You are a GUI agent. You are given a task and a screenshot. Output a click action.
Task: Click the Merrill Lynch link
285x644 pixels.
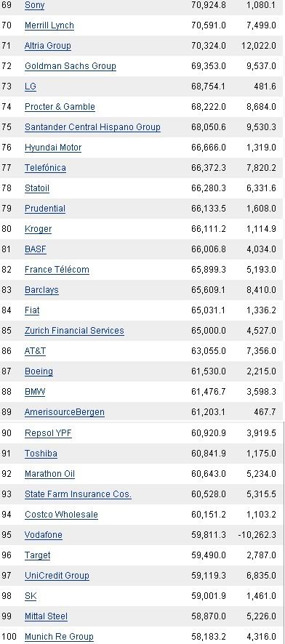[49, 25]
